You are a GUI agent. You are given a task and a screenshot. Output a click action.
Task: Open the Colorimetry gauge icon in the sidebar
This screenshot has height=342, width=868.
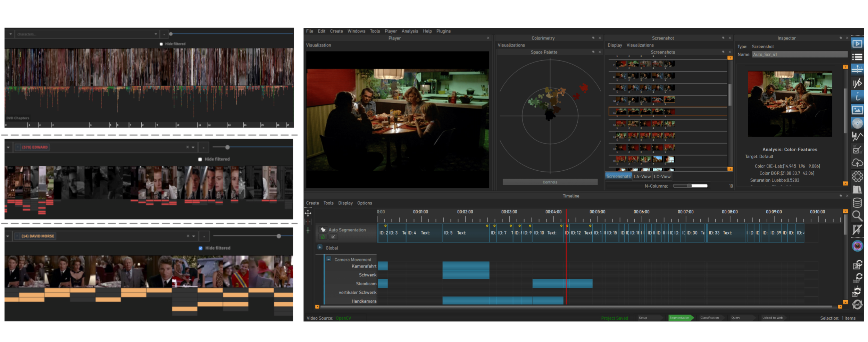point(857,123)
